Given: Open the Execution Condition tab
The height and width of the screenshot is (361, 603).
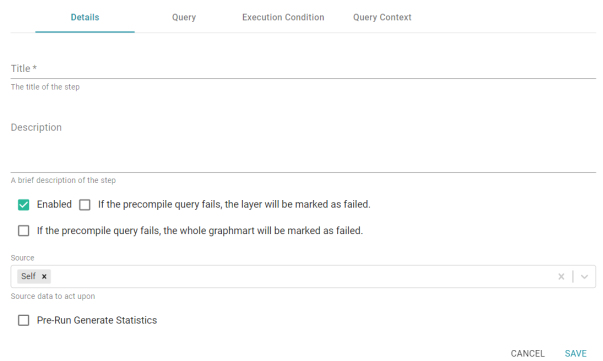Looking at the screenshot, I should click(283, 17).
